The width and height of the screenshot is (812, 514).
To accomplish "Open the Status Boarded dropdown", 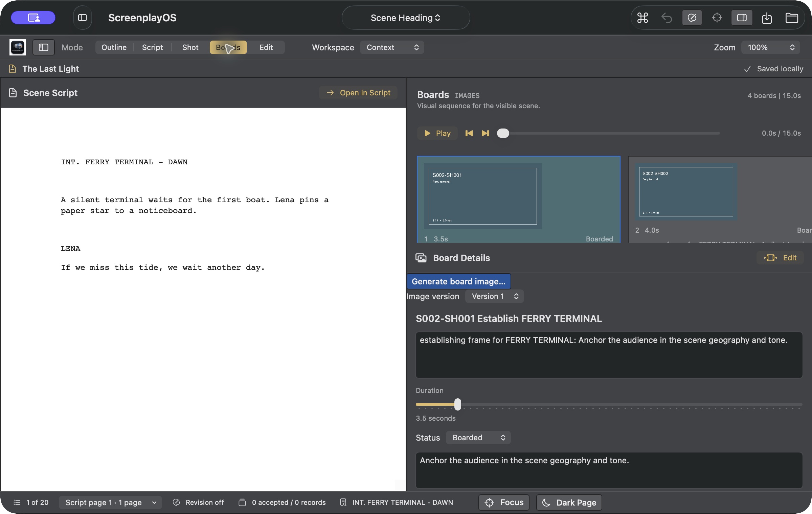I will [478, 438].
